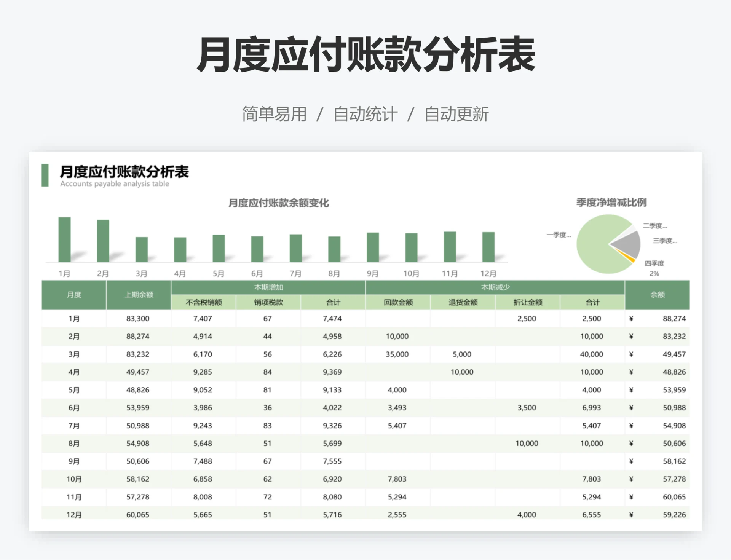Expand the 上期余额 column header

pos(139,295)
